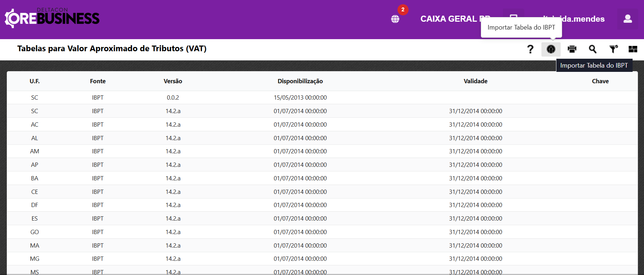Click the ida.mendes username in header
Viewport: 644px width, 275px height.
(x=584, y=19)
